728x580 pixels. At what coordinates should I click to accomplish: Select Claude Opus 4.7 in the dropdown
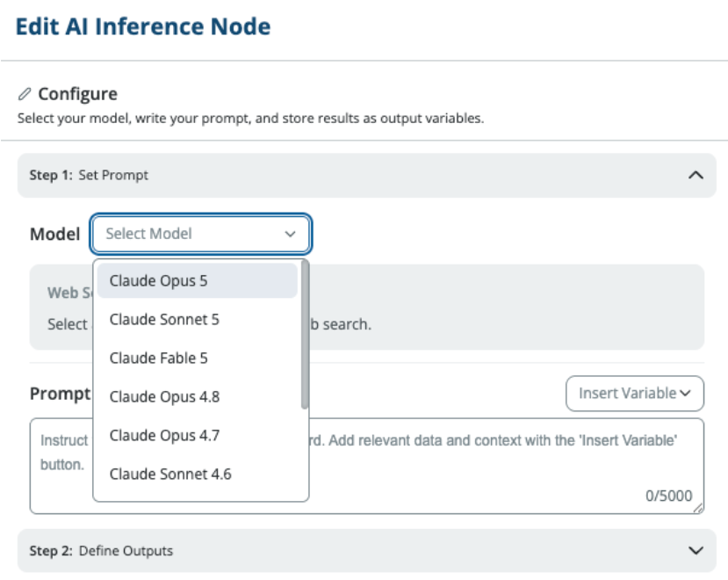point(198,436)
